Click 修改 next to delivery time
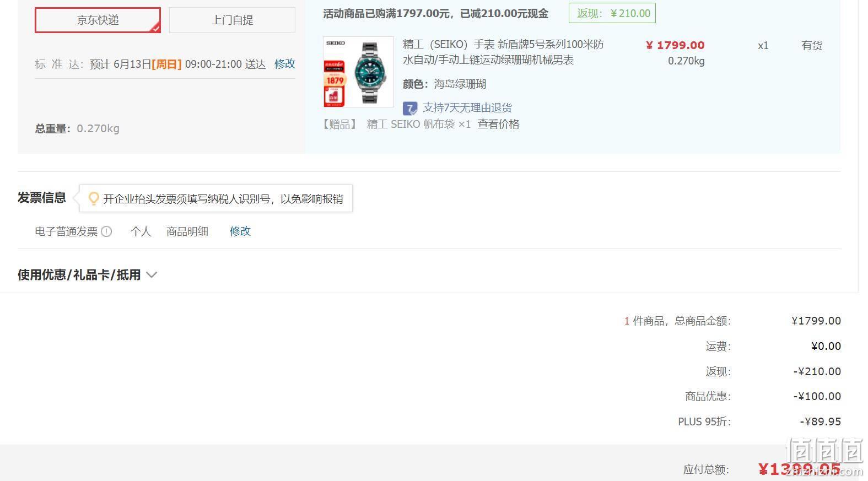The width and height of the screenshot is (868, 481). 285,64
